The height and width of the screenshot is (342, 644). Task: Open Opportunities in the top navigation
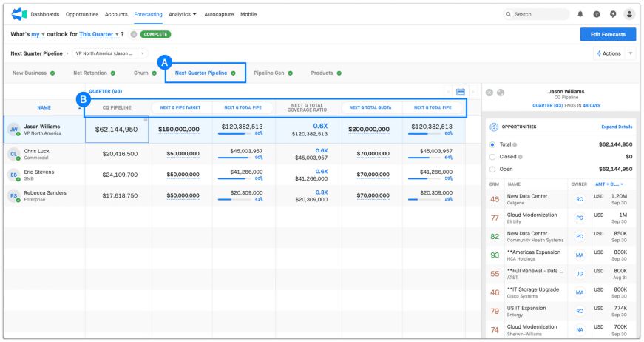click(82, 14)
